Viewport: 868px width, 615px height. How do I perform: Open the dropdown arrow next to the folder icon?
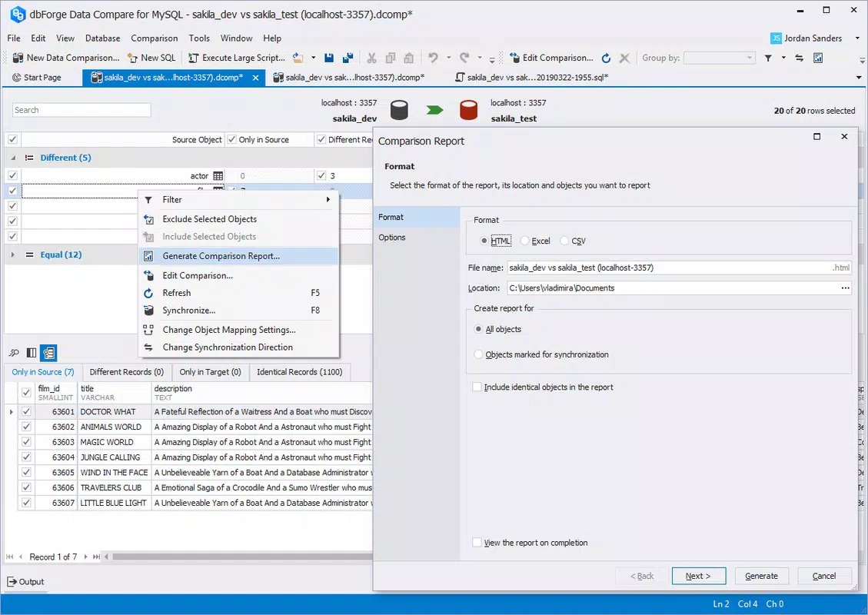(x=314, y=58)
